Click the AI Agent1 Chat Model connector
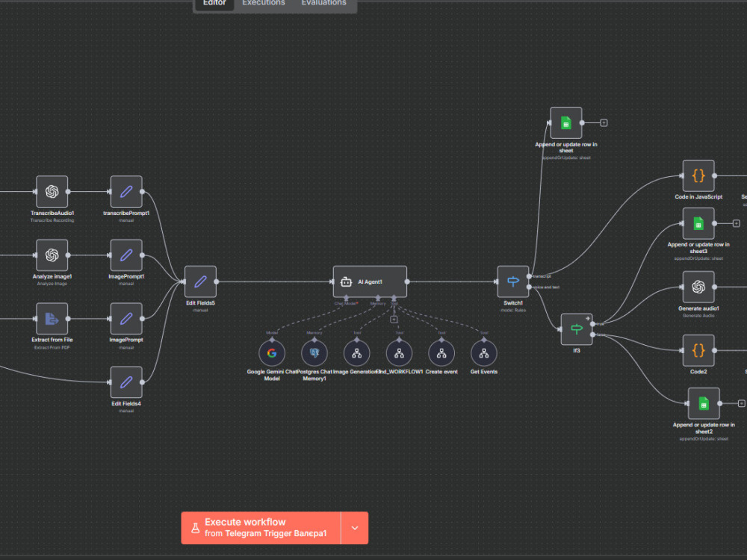The width and height of the screenshot is (747, 560). [x=347, y=298]
